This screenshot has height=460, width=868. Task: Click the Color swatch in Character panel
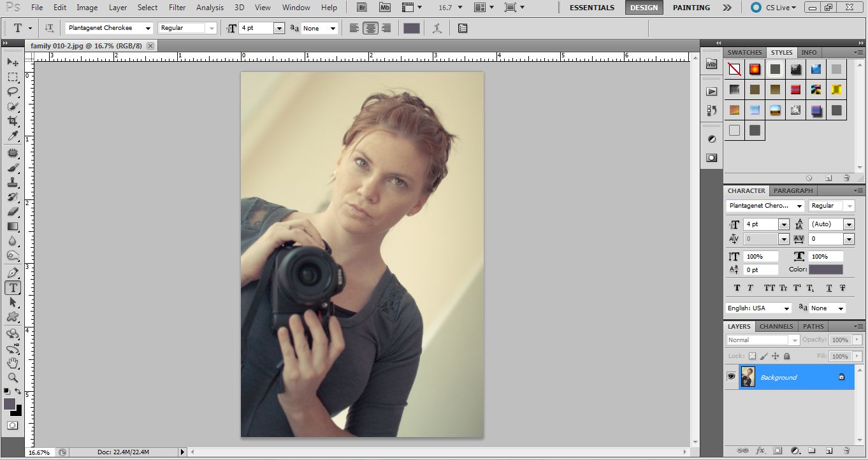point(825,270)
